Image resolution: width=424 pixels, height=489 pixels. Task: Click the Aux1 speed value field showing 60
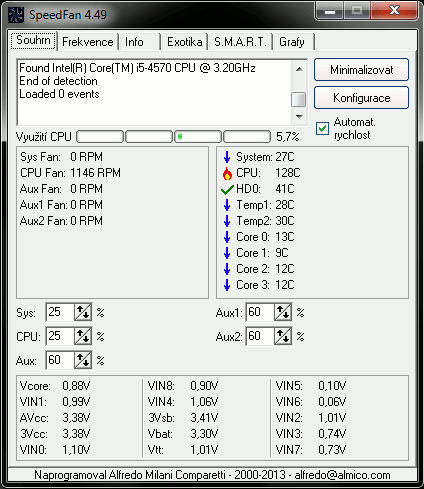point(260,312)
